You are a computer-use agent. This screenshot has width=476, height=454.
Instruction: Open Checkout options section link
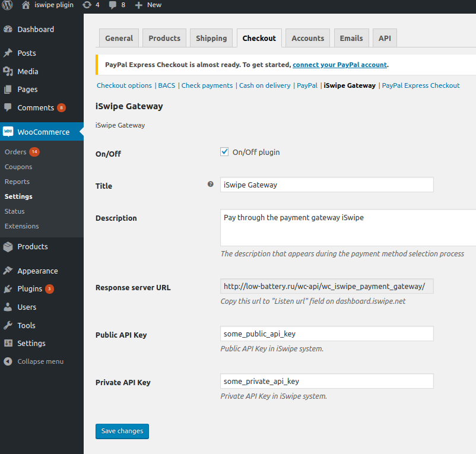click(x=124, y=85)
